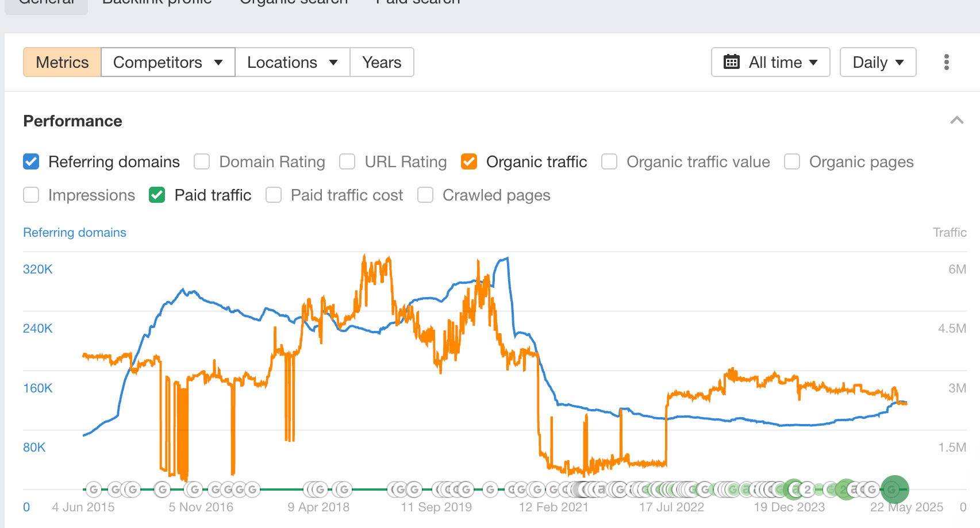Image resolution: width=980 pixels, height=528 pixels.
Task: Uncheck the Referring domains checkbox
Action: [31, 162]
